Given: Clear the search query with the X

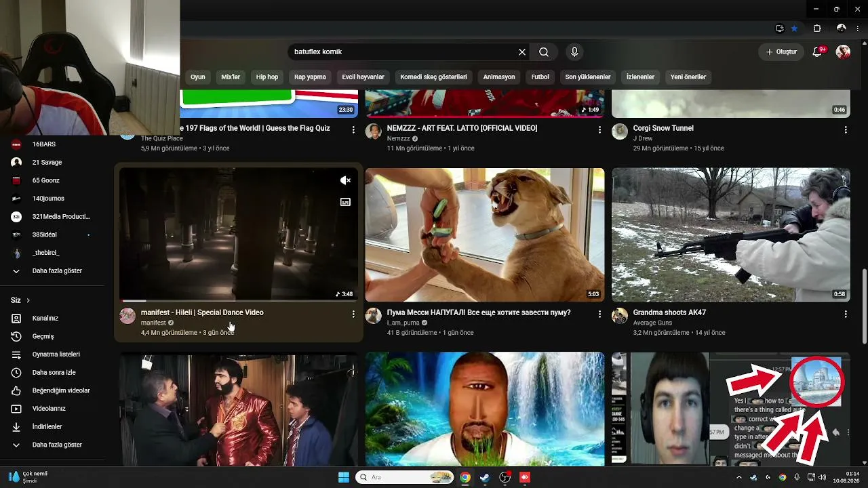Looking at the screenshot, I should 522,52.
